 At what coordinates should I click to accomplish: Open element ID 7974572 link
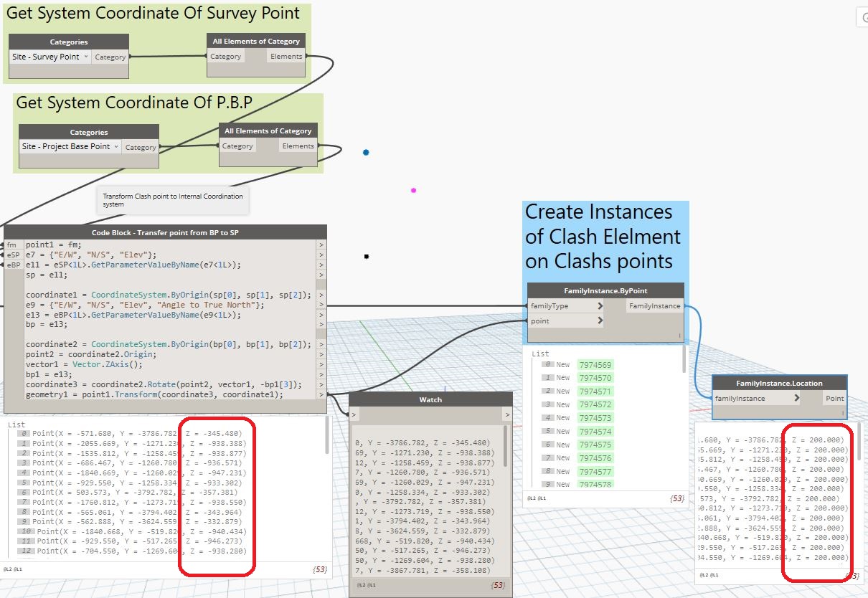pos(595,404)
